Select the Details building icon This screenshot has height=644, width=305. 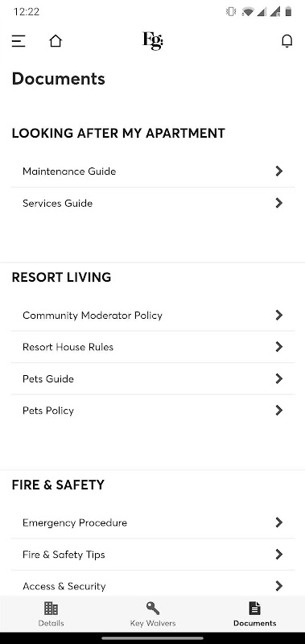[x=51, y=608]
